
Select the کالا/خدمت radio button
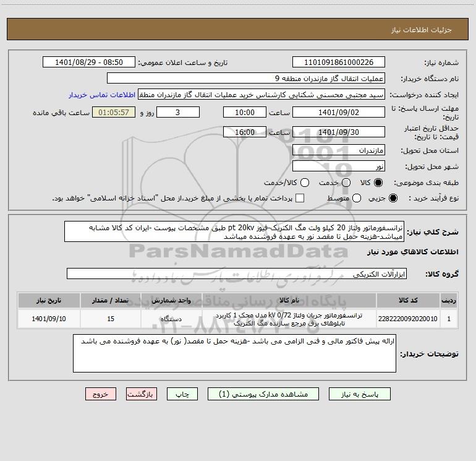pyautogui.click(x=305, y=183)
